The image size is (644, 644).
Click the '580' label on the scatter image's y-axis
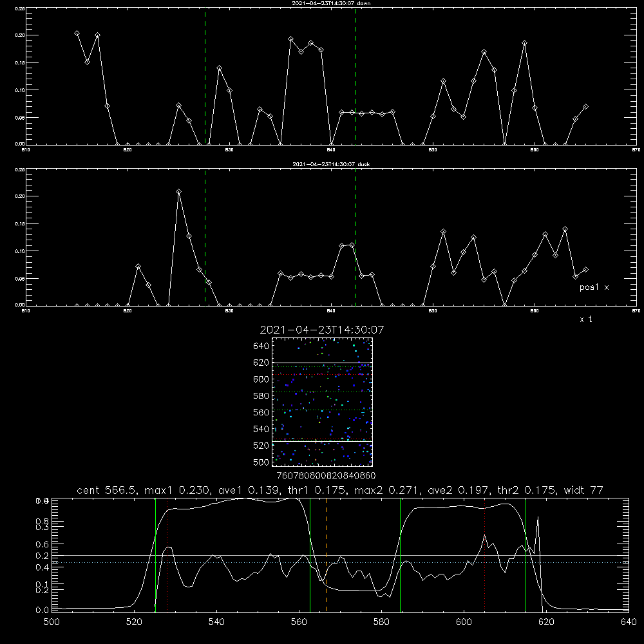tap(261, 396)
